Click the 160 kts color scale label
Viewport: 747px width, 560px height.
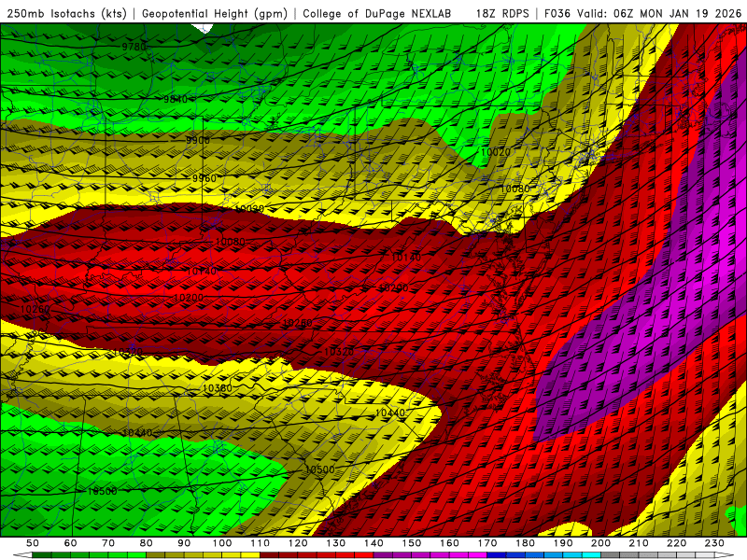(x=449, y=543)
